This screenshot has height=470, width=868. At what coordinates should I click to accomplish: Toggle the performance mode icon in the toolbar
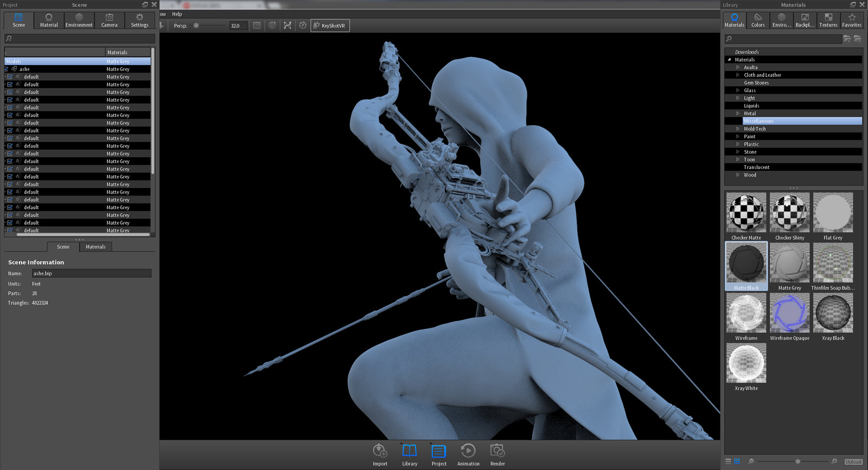(x=272, y=25)
